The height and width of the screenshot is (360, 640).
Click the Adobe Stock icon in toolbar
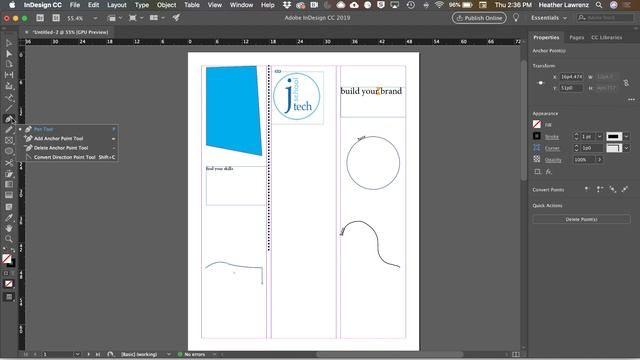[x=56, y=18]
